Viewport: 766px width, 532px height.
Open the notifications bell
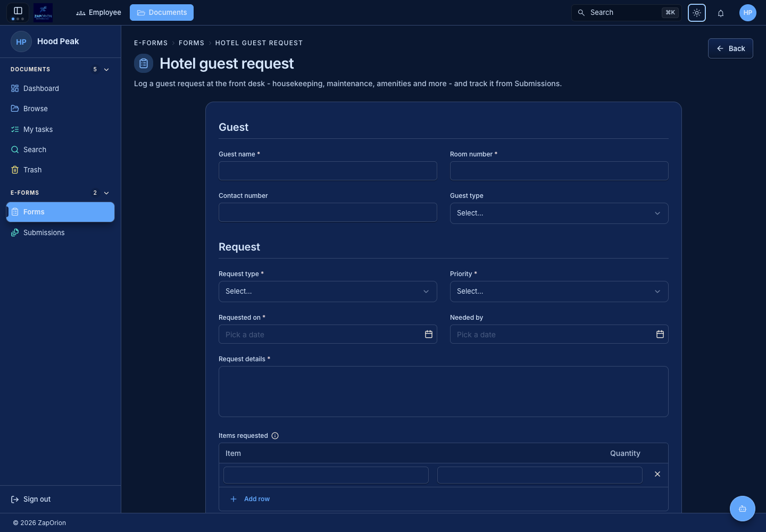[x=721, y=13]
